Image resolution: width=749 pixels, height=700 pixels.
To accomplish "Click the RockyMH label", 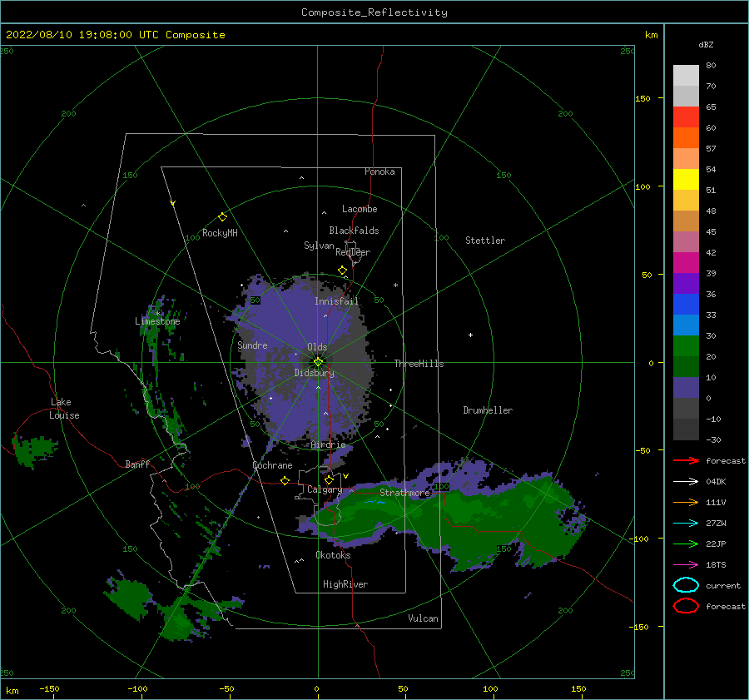I will tap(220, 233).
